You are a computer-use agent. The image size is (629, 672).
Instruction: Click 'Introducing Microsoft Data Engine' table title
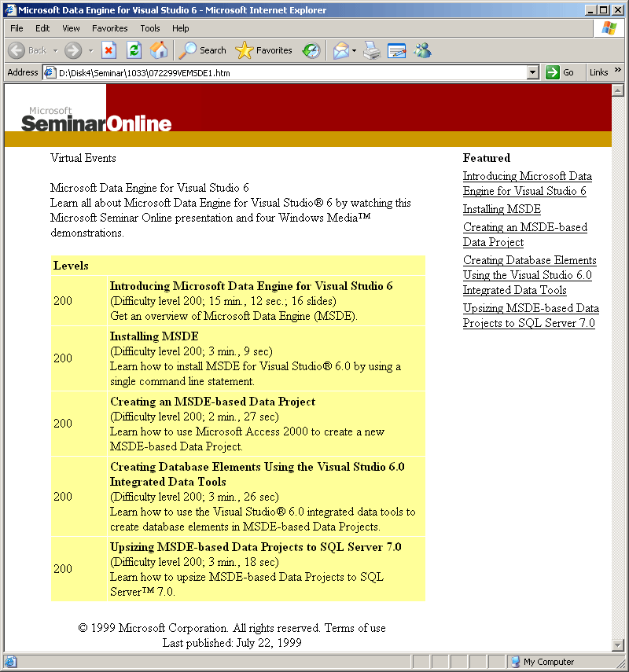tap(252, 286)
